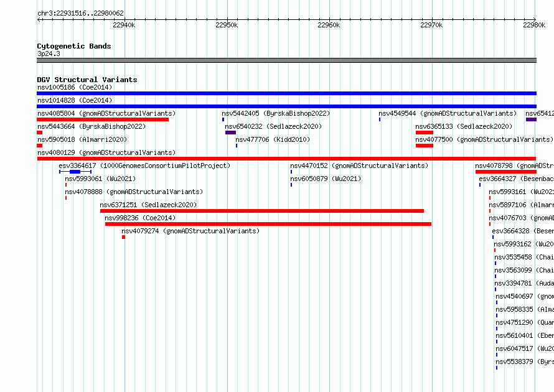
Task: Open esv3364617 1000GenomesConsortiumPilotProject label
Action: coord(144,166)
